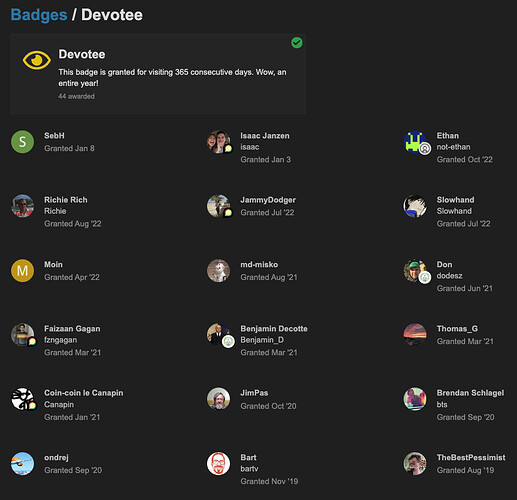Screen dimensions: 517x500
Task: Click 'Granted Aug '19' date text
Action: point(465,470)
